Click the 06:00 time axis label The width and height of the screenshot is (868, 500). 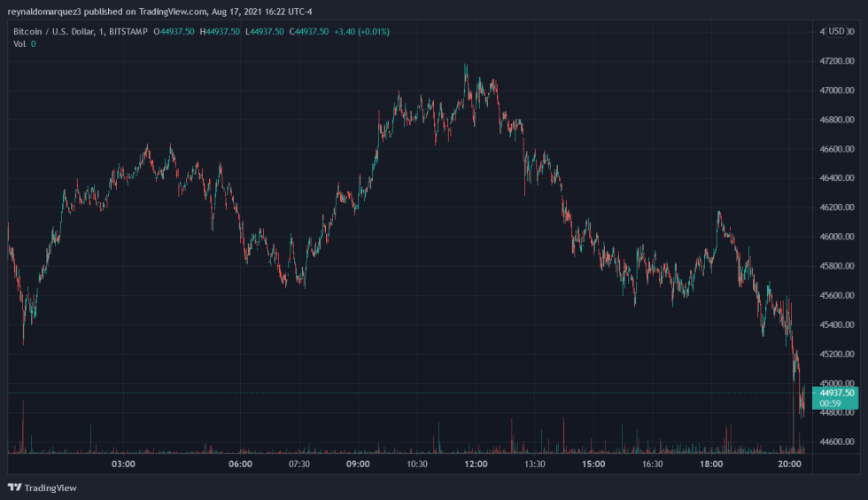point(240,464)
